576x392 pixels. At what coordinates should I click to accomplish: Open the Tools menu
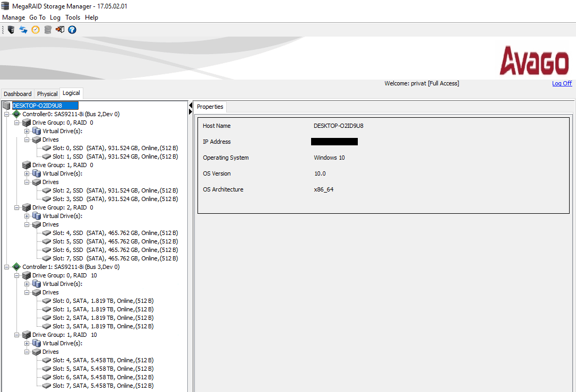pyautogui.click(x=73, y=18)
